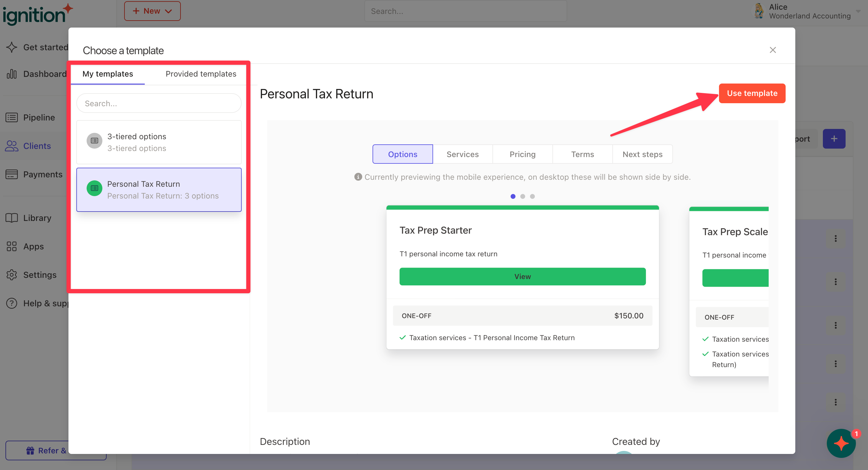Click the template search field
Image resolution: width=868 pixels, height=470 pixels.
[159, 104]
